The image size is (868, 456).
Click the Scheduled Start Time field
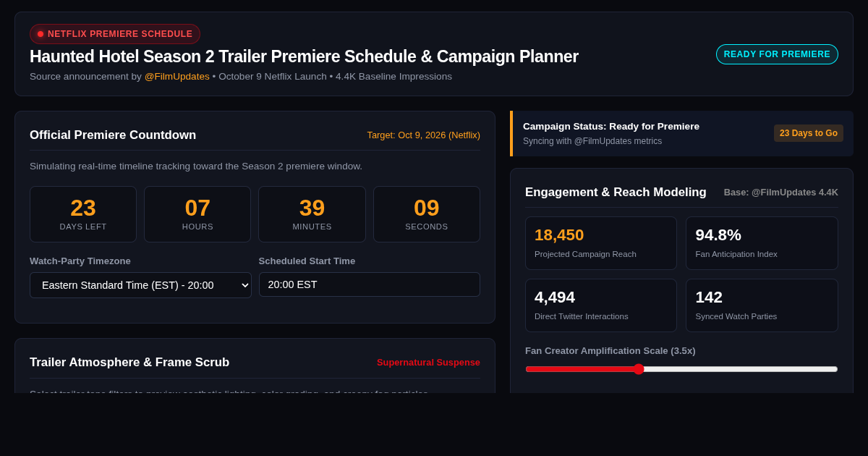pyautogui.click(x=370, y=284)
